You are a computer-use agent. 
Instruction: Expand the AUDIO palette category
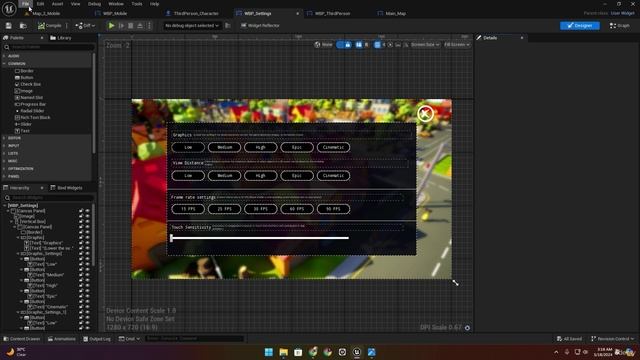(x=4, y=56)
